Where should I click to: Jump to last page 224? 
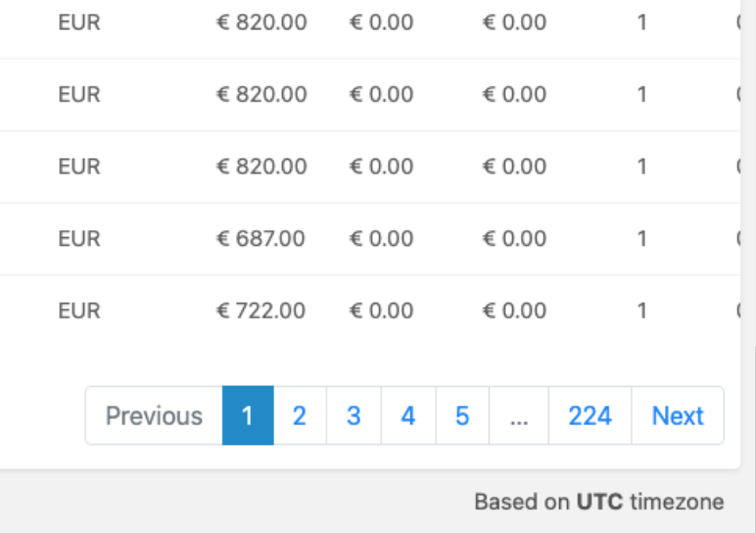pos(591,415)
